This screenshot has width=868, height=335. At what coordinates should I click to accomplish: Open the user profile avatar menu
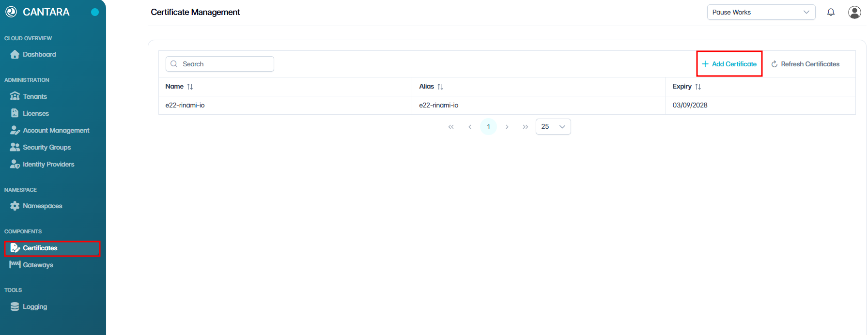tap(854, 12)
